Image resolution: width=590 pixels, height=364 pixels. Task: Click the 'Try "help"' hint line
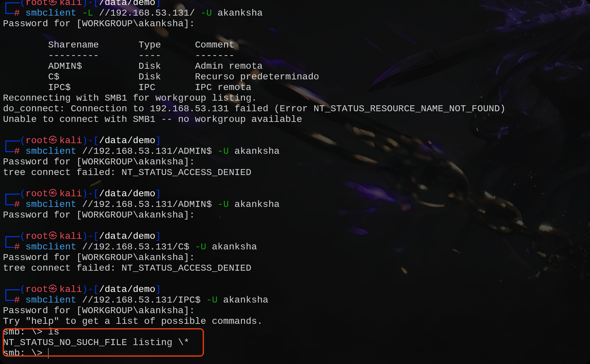pyautogui.click(x=133, y=321)
